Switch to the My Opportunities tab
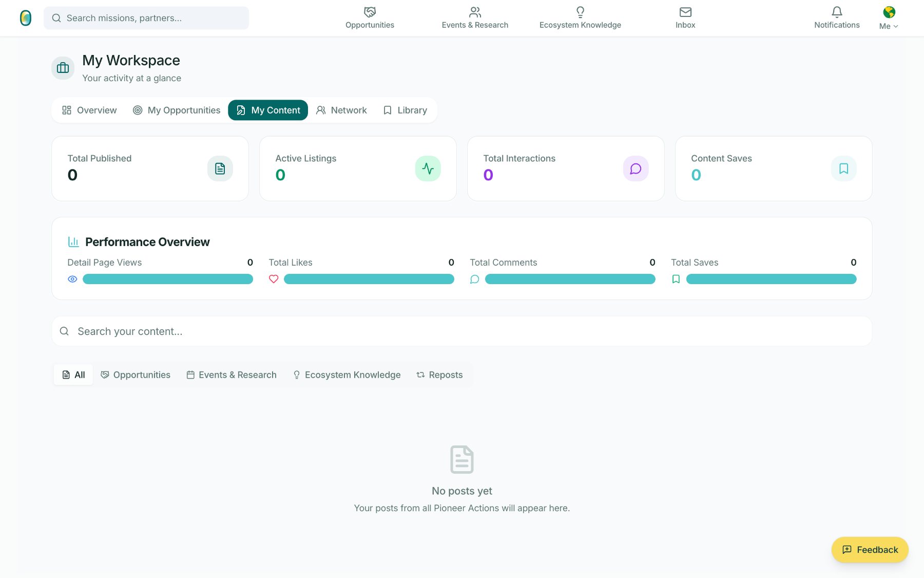The width and height of the screenshot is (924, 578). (177, 110)
